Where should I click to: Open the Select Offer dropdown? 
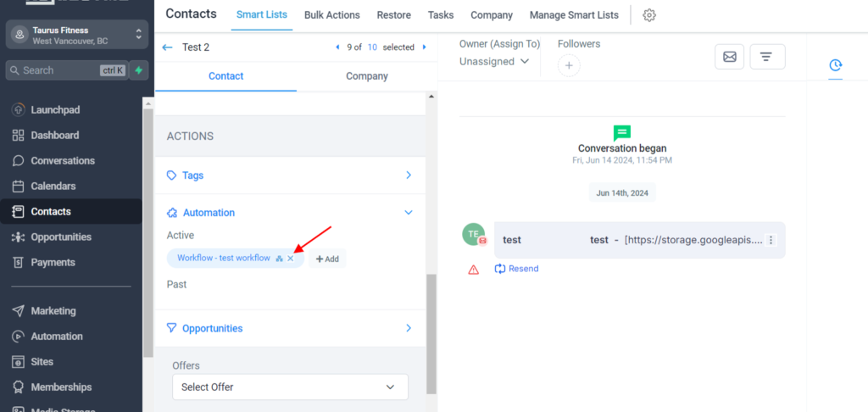(x=290, y=387)
